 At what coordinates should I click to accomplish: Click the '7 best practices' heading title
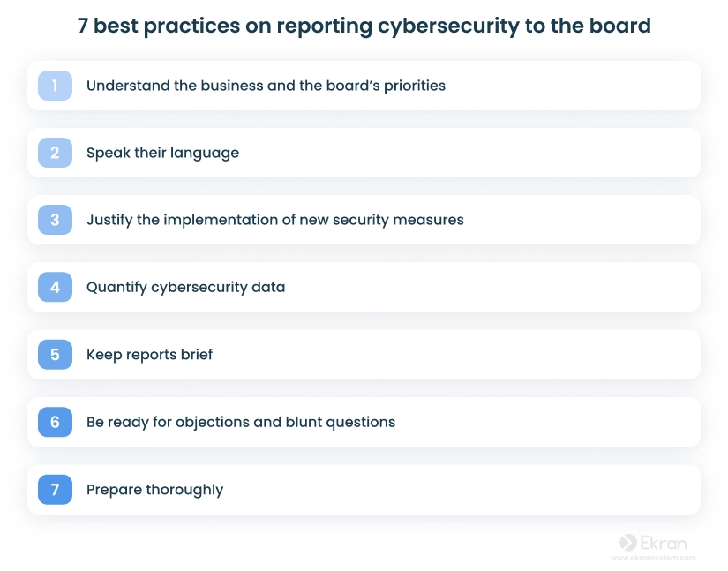click(364, 26)
